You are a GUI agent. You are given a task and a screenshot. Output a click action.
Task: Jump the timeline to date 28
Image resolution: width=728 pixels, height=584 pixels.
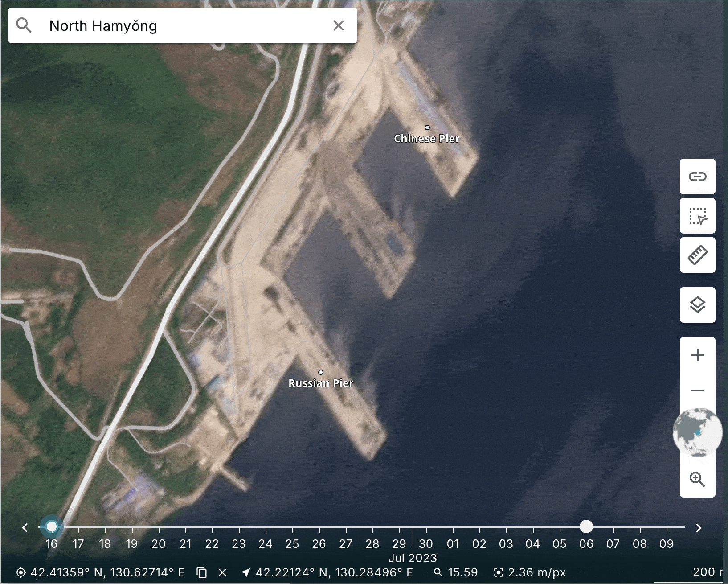[372, 543]
